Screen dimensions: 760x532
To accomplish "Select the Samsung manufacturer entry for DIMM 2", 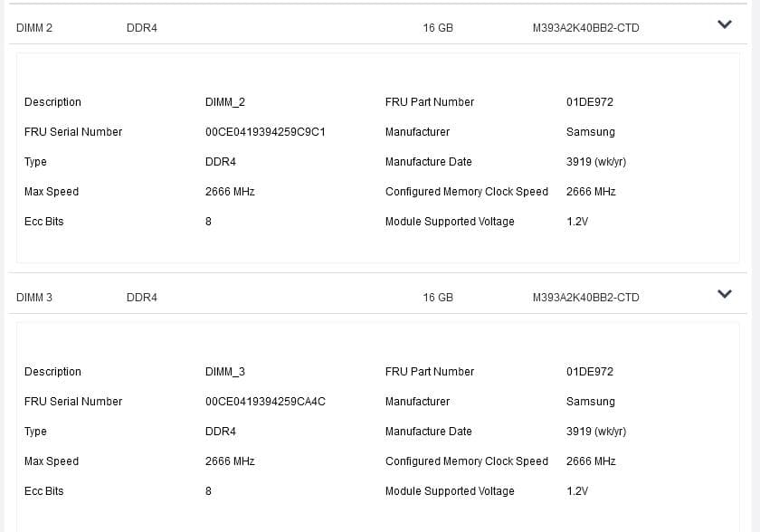I will coord(592,132).
